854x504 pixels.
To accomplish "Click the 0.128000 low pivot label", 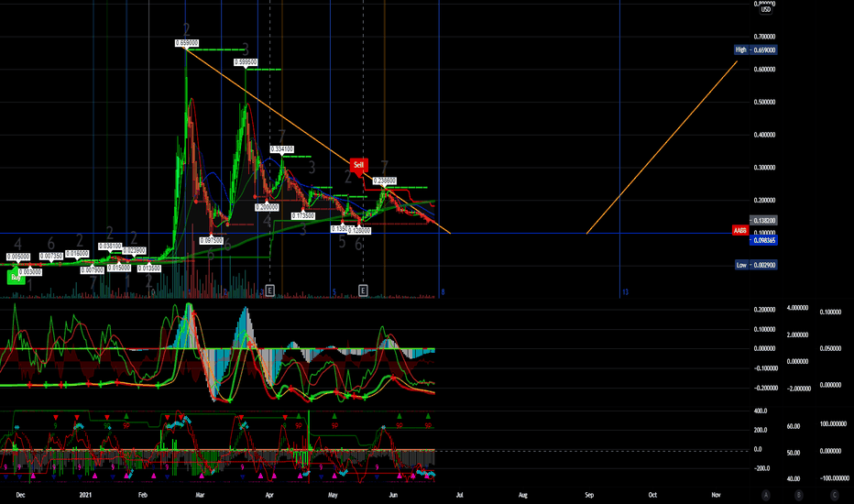I will 359,231.
